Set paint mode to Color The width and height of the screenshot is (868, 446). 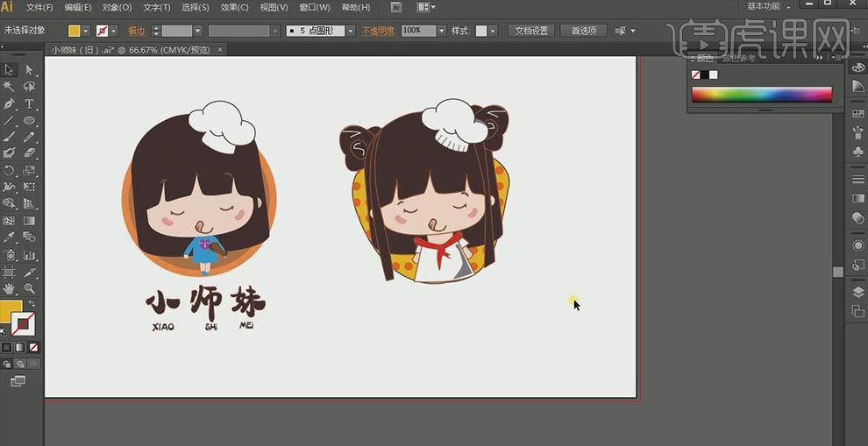[6, 348]
